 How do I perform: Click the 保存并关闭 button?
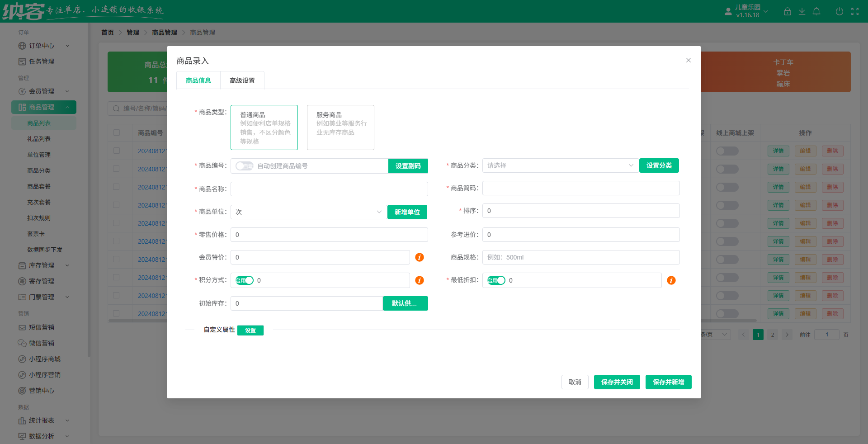click(x=617, y=382)
